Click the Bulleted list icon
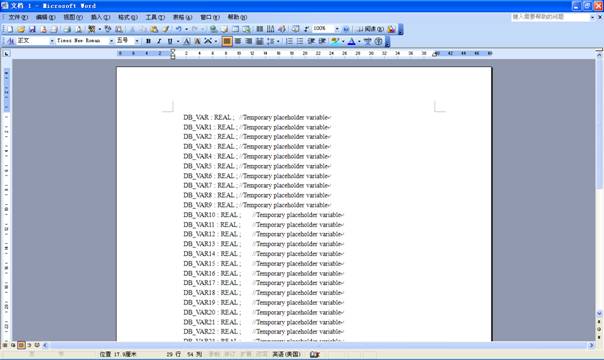Screen dimensions: 604x360 click(300, 41)
